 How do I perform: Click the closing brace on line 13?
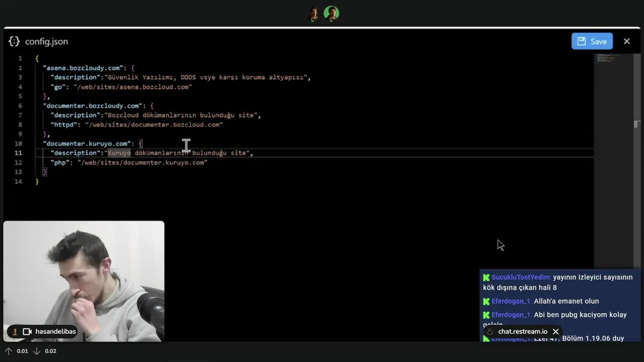click(x=44, y=172)
